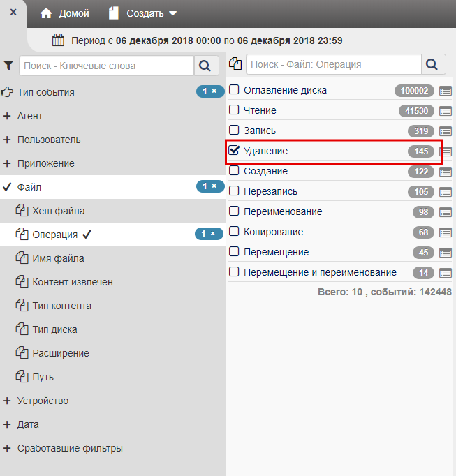
Task: Click the keyword search magnifier button
Action: point(206,66)
